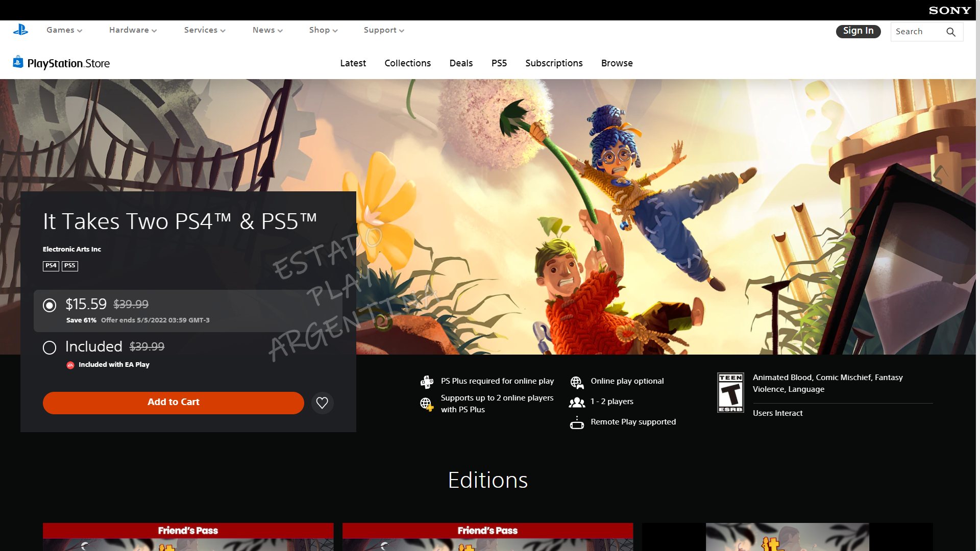
Task: Click the PlayStation Store bag icon
Action: pos(18,62)
